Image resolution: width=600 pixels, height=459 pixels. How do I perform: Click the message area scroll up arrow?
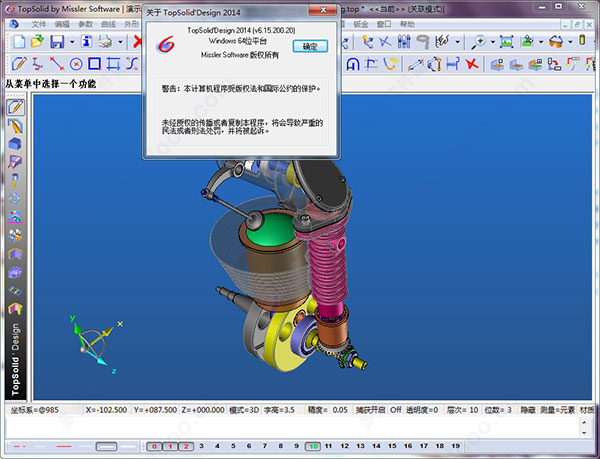pyautogui.click(x=584, y=423)
